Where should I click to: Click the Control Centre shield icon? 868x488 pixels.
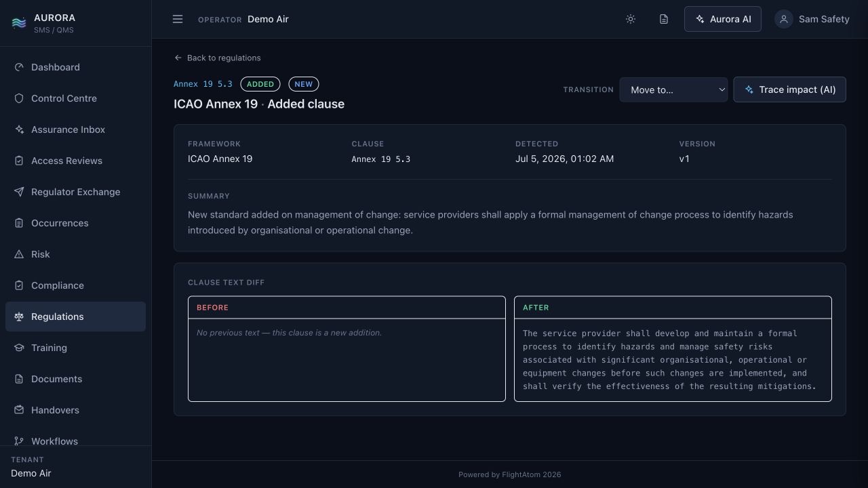(19, 98)
